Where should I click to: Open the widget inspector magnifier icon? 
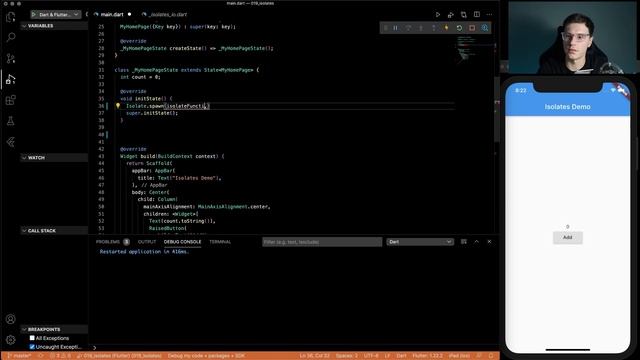[485, 28]
